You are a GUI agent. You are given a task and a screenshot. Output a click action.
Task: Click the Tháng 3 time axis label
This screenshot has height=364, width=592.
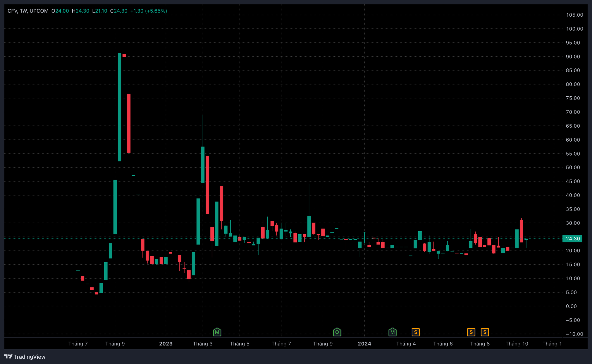coord(203,343)
